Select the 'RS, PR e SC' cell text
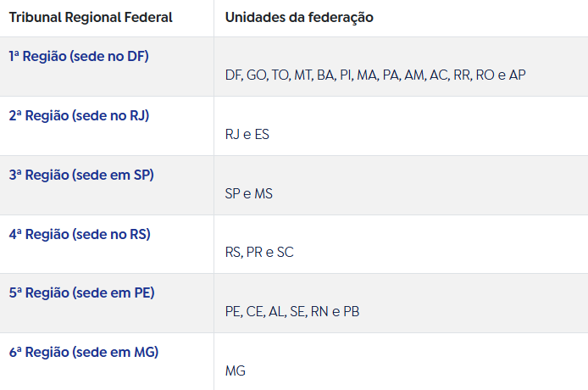Viewport: 588px width, 390px height. coord(259,253)
